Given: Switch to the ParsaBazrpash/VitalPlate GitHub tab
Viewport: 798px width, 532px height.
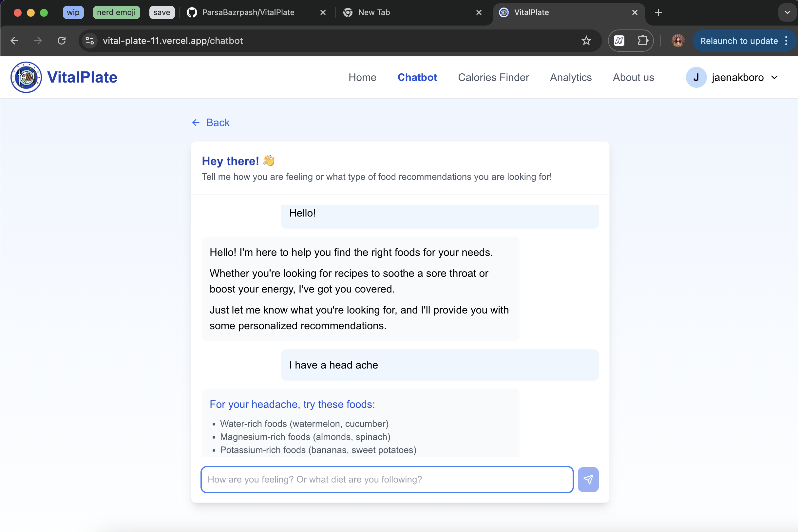Looking at the screenshot, I should tap(248, 12).
